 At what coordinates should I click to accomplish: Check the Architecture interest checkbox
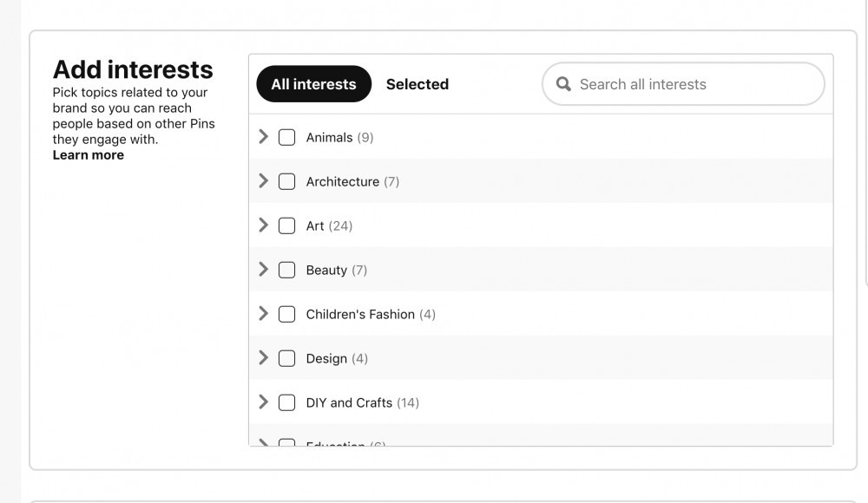(286, 181)
